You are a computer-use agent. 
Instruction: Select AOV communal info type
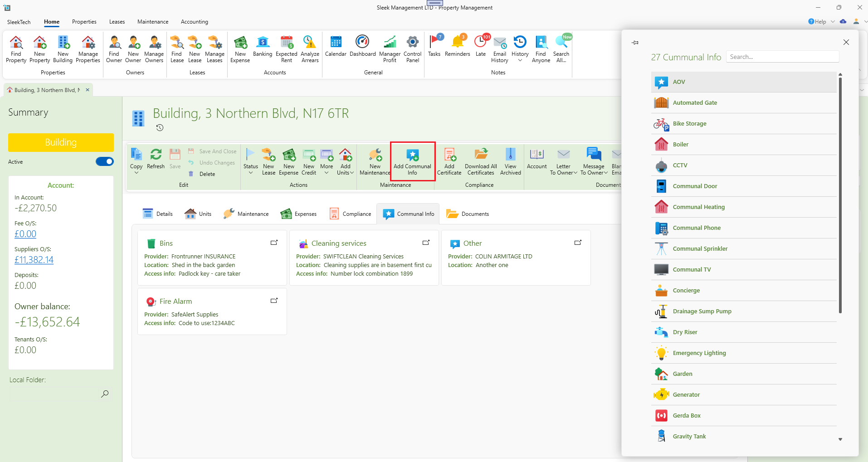tap(744, 82)
